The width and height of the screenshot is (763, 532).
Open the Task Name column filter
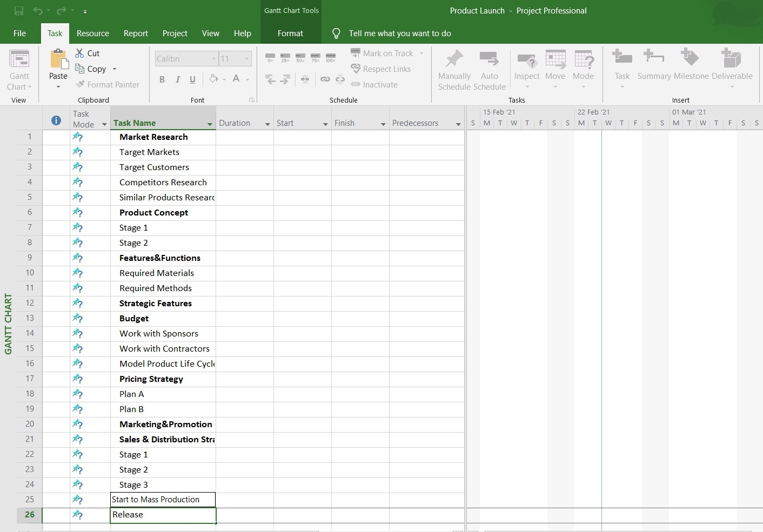coord(210,124)
